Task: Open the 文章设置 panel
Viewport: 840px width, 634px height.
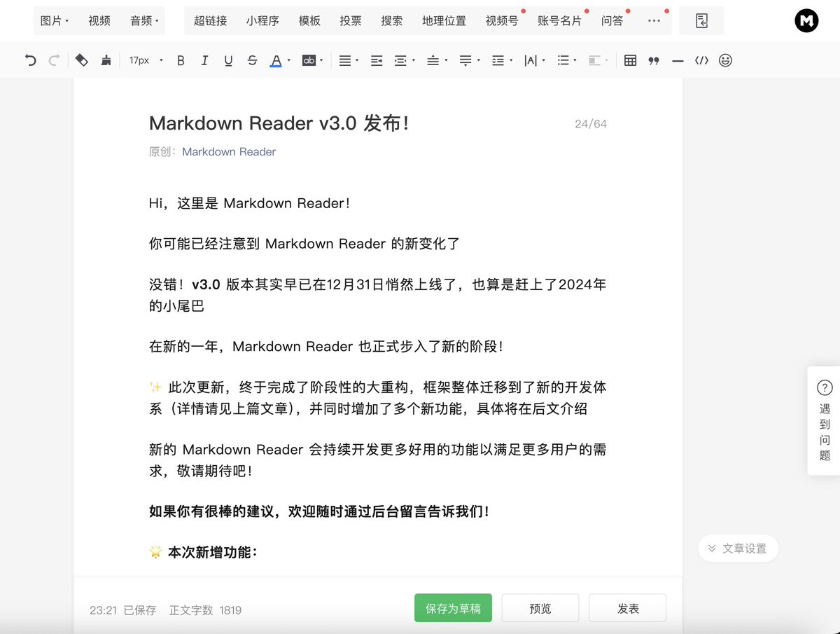Action: tap(738, 549)
